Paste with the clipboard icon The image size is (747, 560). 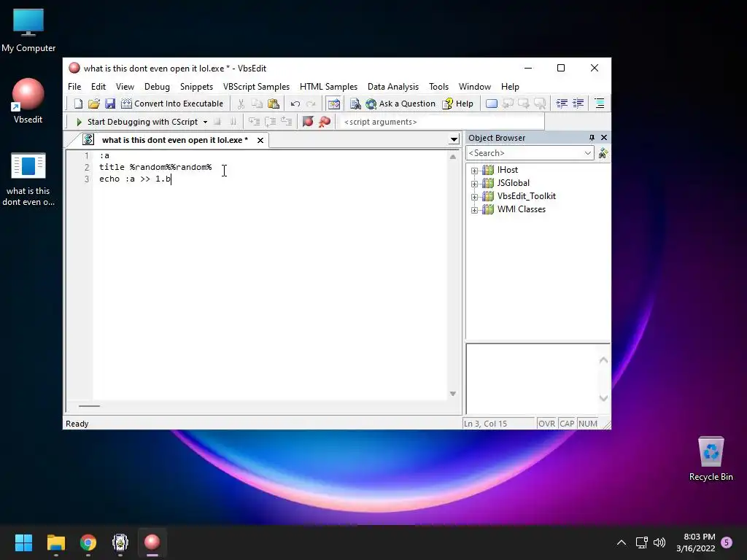coord(274,104)
